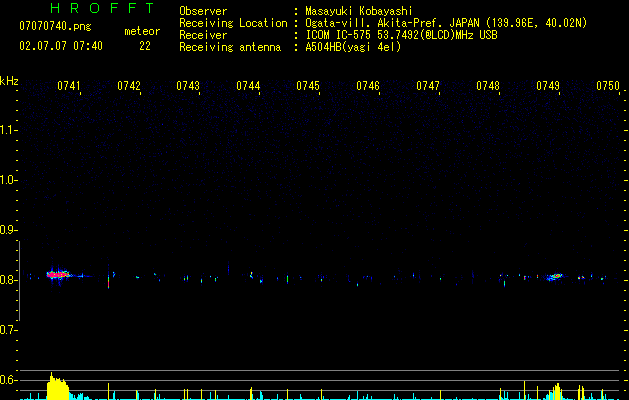The height and width of the screenshot is (400, 629).
Task: Click the 0746 time marker
Action: [x=368, y=86]
